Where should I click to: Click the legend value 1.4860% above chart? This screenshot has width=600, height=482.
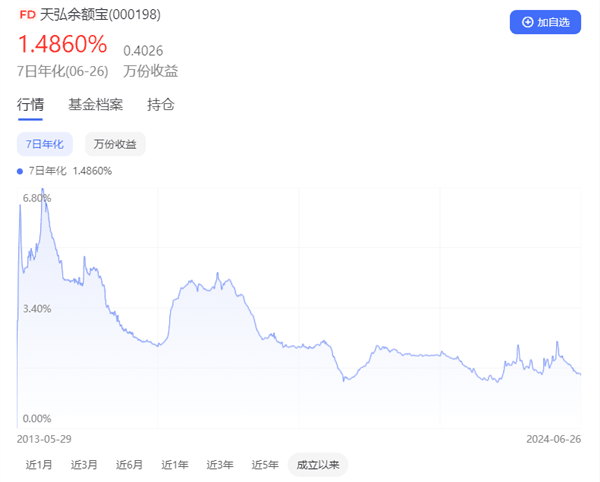pos(92,171)
